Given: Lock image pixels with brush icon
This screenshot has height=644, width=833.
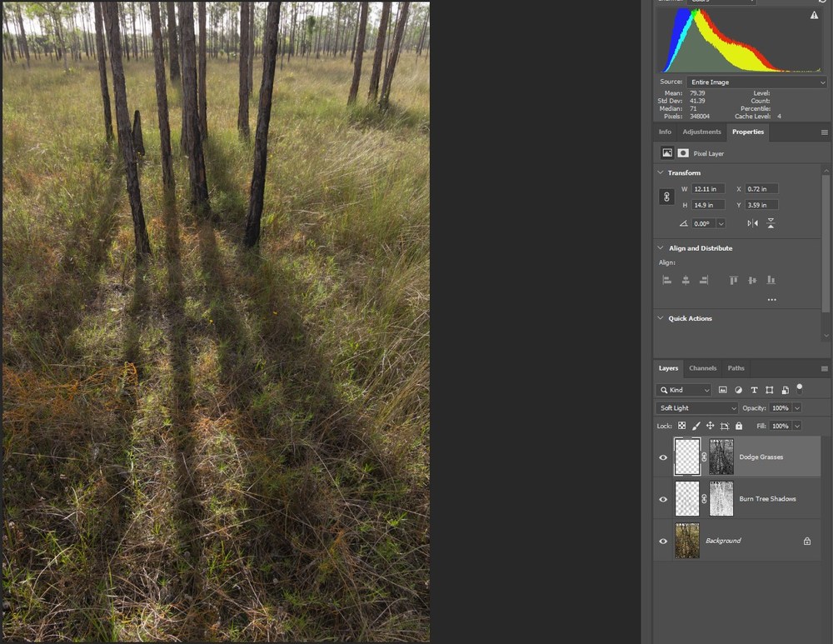Looking at the screenshot, I should click(696, 426).
